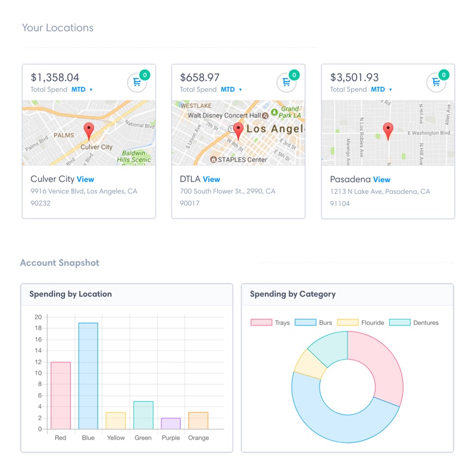This screenshot has height=476, width=476.
Task: Expand the MTD dropdown for Culver City
Action: pos(82,90)
